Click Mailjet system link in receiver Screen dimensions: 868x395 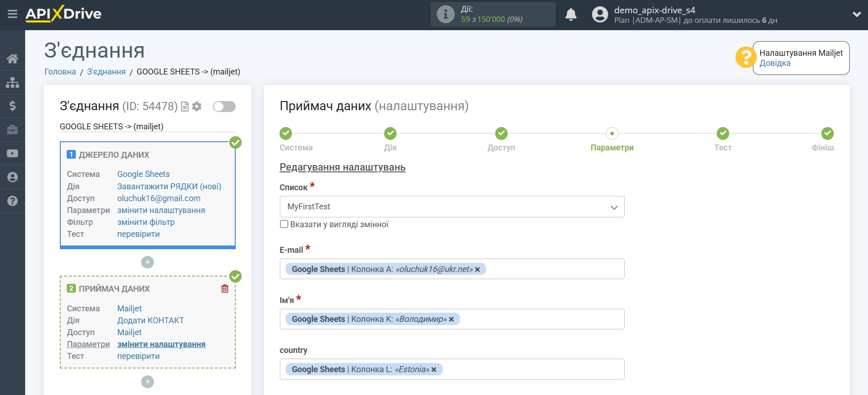[129, 309]
